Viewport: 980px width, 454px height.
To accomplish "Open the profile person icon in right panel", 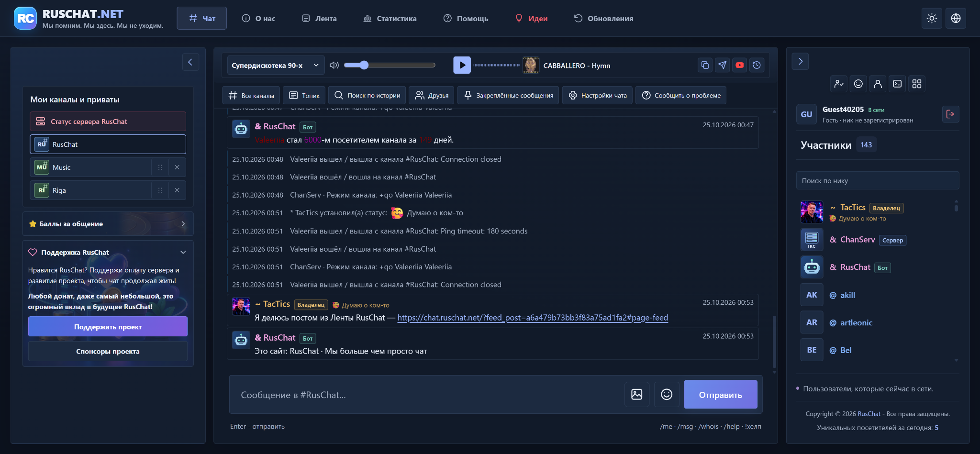I will pyautogui.click(x=878, y=84).
